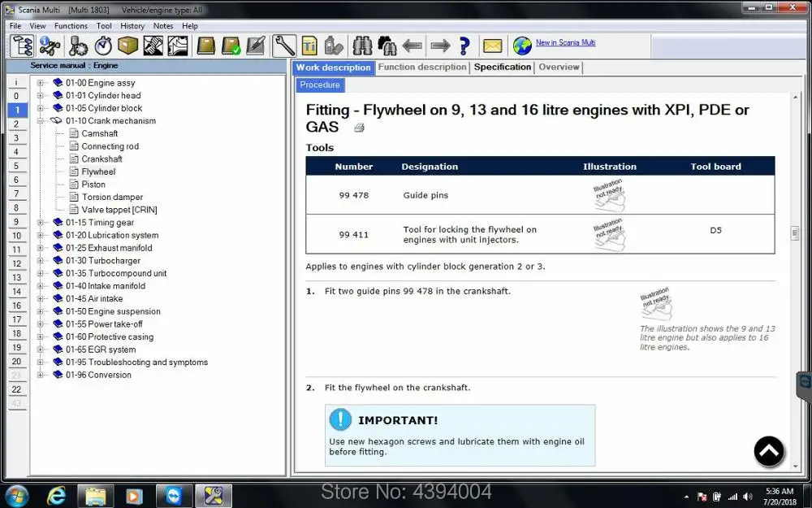Expand the 01-65 EGR system node
Image resolution: width=812 pixels, height=508 pixels.
pos(40,350)
